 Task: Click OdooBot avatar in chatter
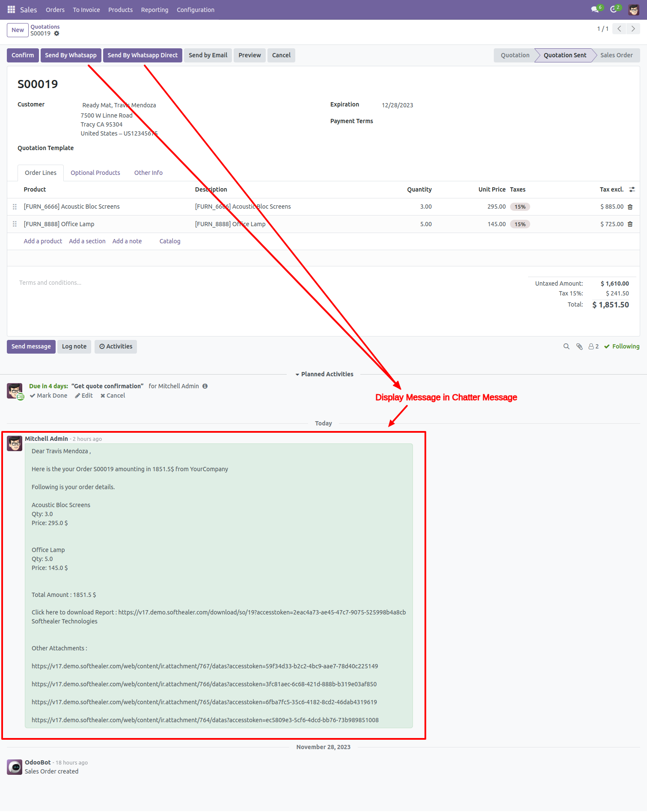[x=15, y=767]
